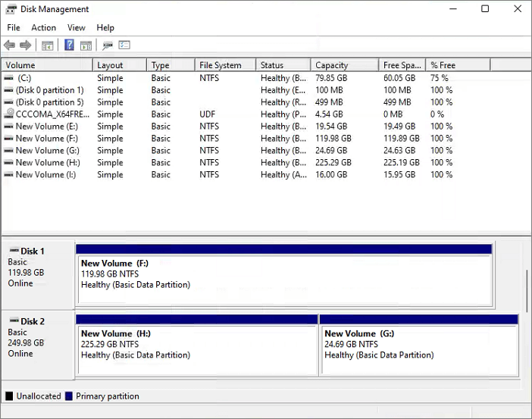Select the New Volume (E:) row
This screenshot has height=419, width=532.
click(x=46, y=127)
